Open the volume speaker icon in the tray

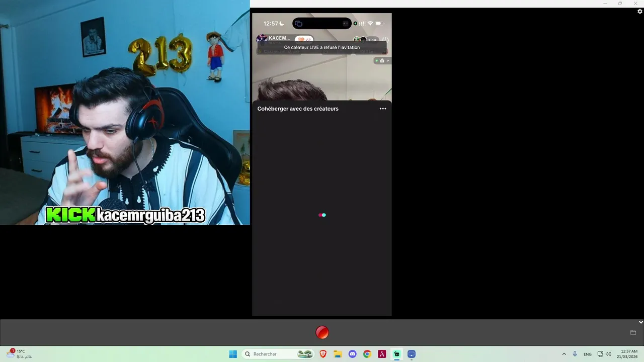tap(608, 354)
